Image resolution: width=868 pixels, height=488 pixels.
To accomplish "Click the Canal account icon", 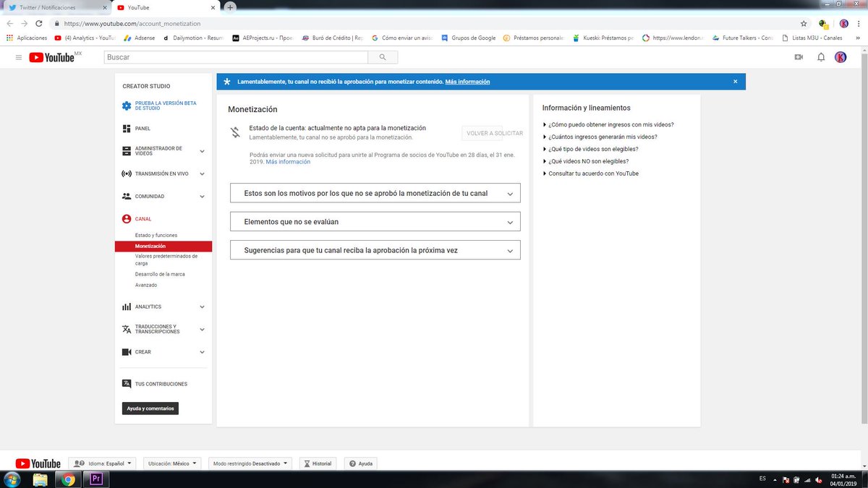I will pyautogui.click(x=127, y=218).
